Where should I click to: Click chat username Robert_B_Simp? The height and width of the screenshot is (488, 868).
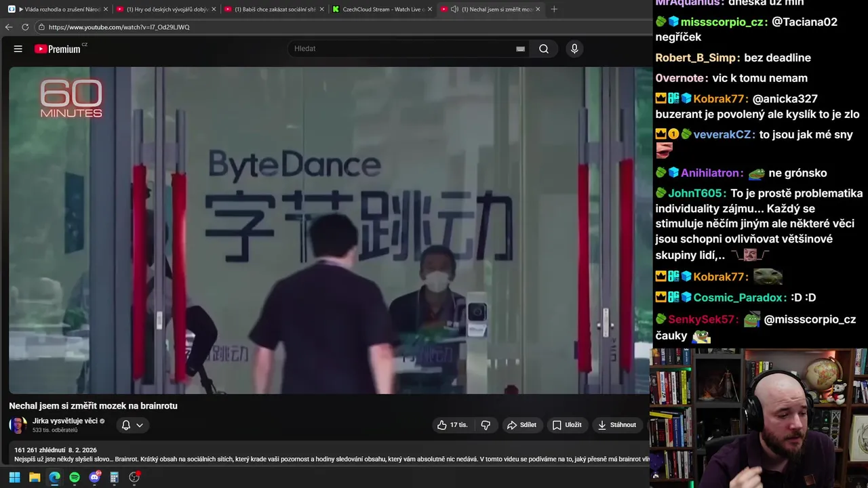point(696,58)
